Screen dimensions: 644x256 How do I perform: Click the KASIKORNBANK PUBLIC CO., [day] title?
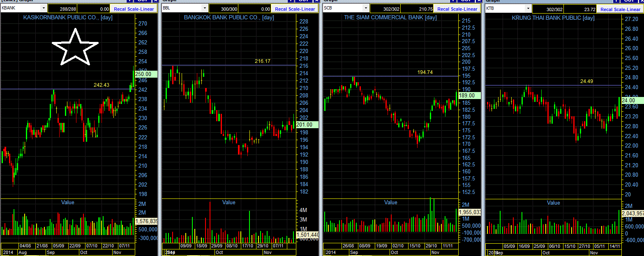[68, 17]
